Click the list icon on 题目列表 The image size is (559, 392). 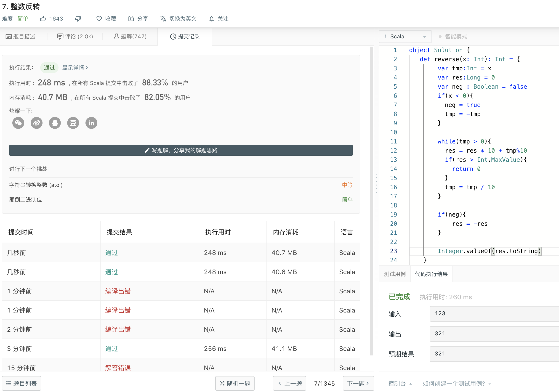click(x=8, y=383)
